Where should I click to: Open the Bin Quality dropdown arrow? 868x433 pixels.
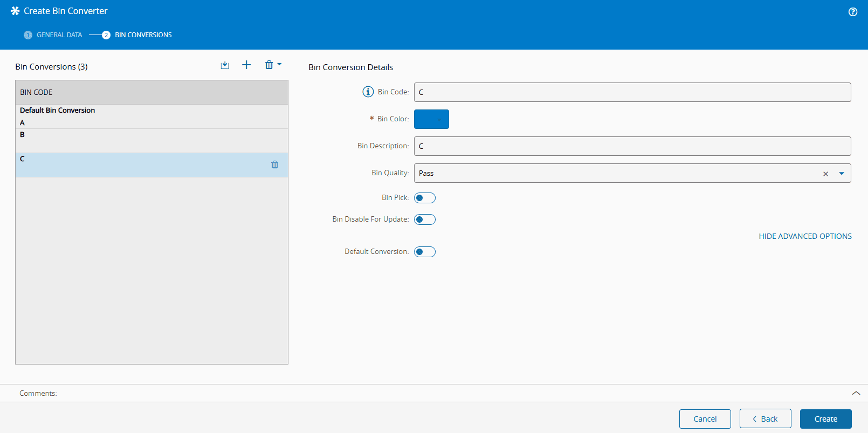(841, 174)
